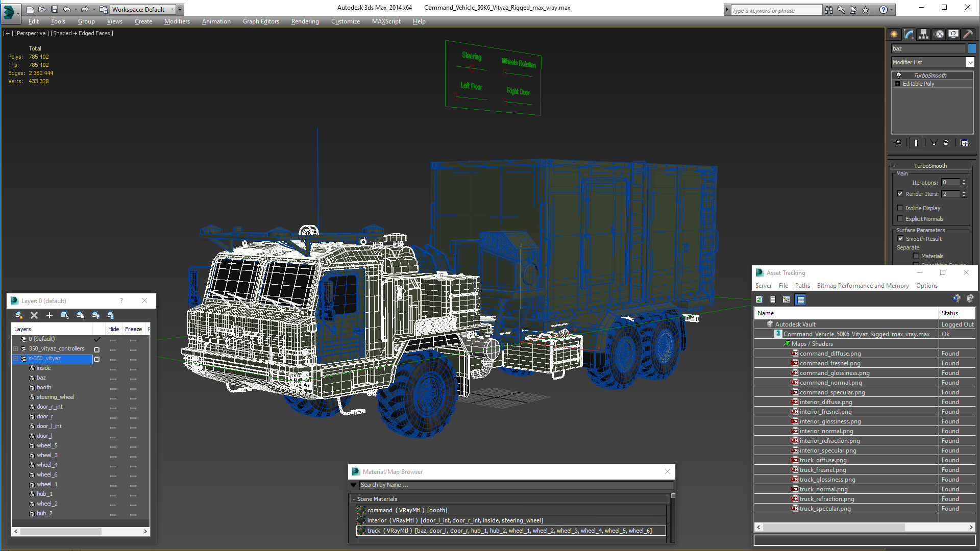Enable the Explicit Normals checkbox
The height and width of the screenshot is (551, 980).
(x=900, y=218)
